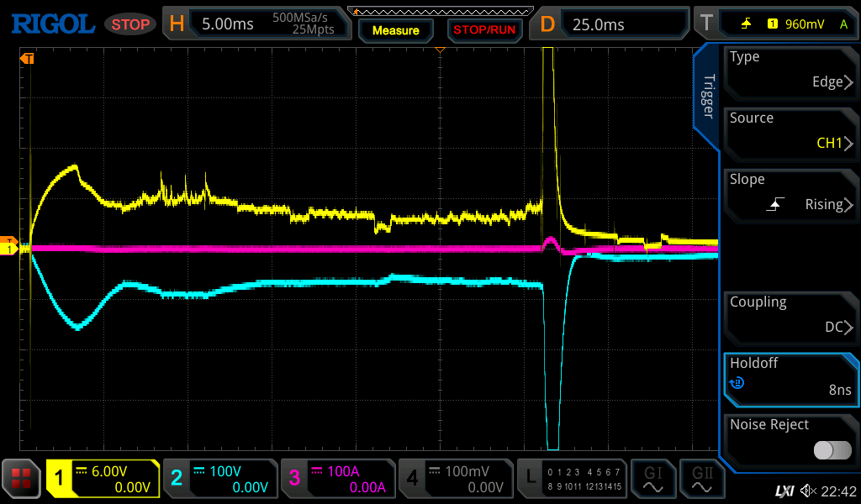861x504 pixels.
Task: Select the logic analyzer L panel
Action: [x=573, y=479]
